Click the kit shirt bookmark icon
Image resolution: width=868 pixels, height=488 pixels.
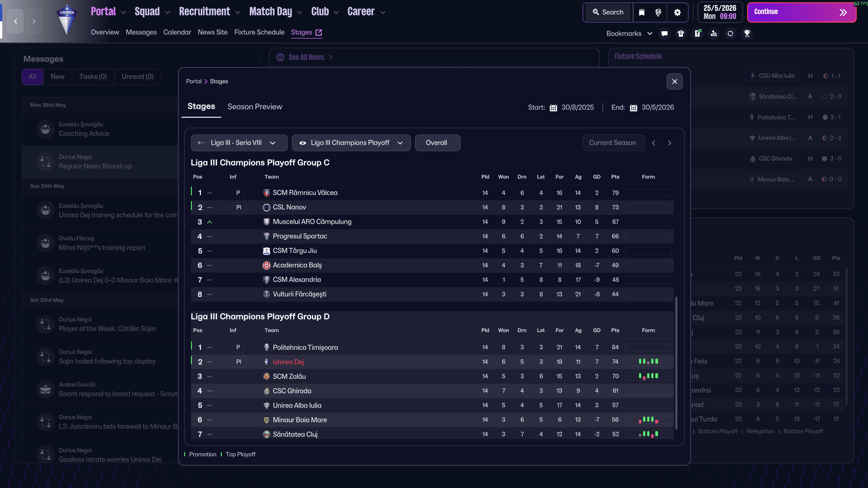click(x=681, y=33)
